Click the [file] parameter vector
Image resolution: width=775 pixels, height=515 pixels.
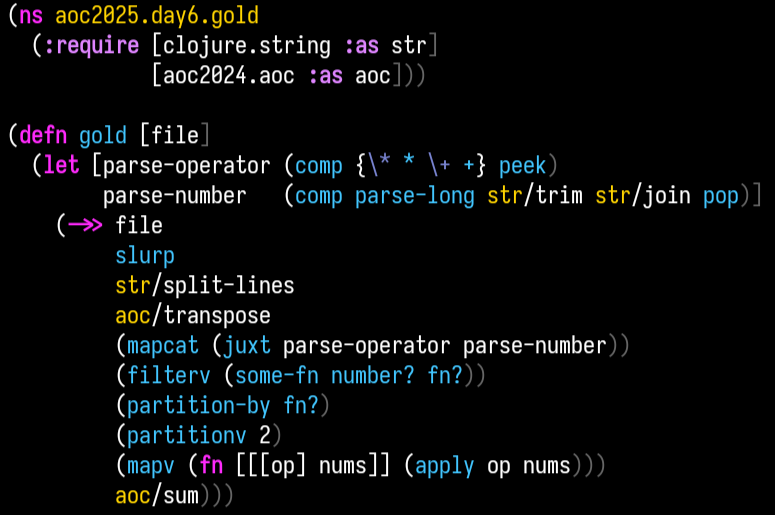tap(175, 135)
